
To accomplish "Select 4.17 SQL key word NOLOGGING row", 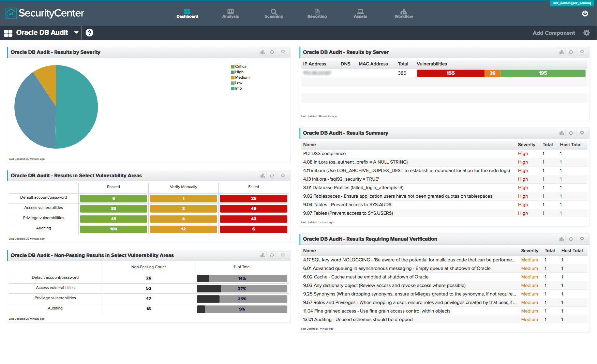I will click(x=444, y=260).
